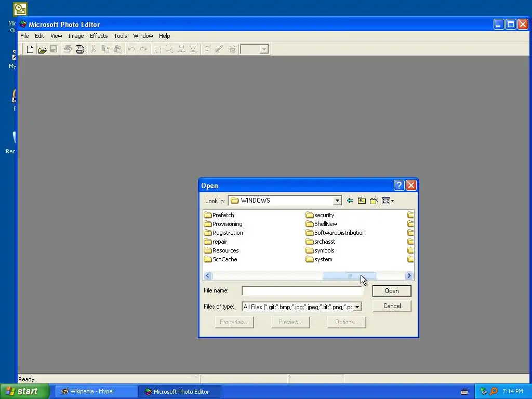The image size is (532, 399).
Task: Click the Open folder toolbar icon
Action: click(42, 49)
